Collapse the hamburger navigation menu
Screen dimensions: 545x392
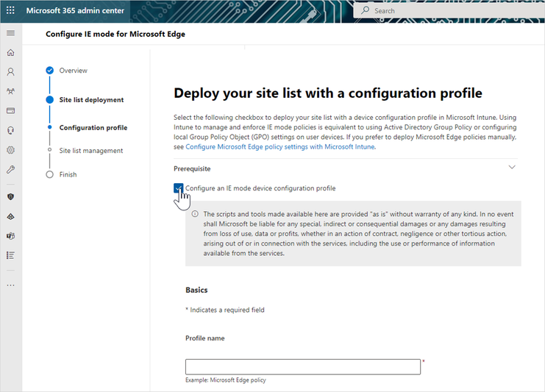point(11,33)
